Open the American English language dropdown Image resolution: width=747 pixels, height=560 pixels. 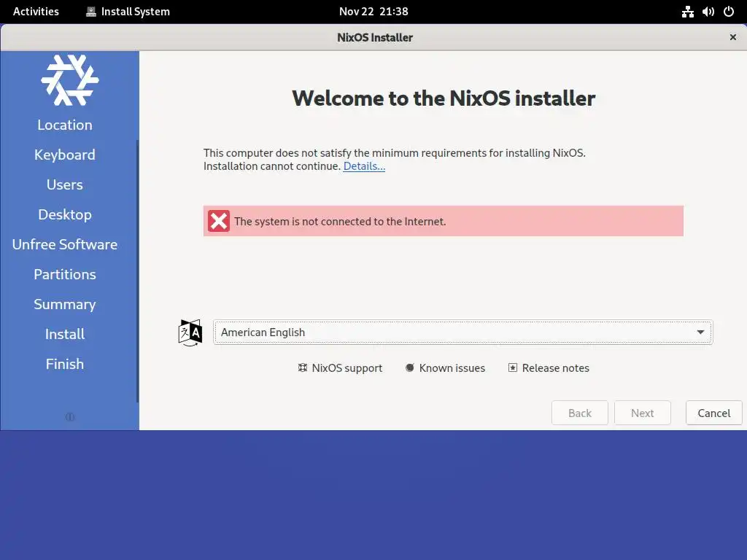[462, 332]
